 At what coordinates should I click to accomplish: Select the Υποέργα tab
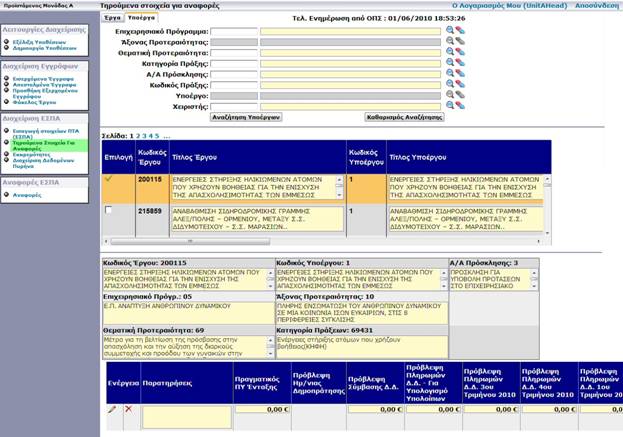click(x=142, y=18)
